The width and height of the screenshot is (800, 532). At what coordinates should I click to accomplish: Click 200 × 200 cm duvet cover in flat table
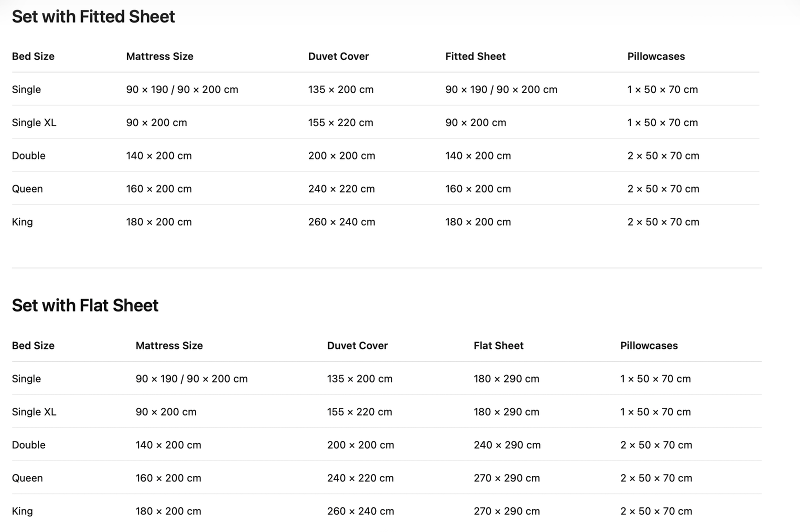360,445
